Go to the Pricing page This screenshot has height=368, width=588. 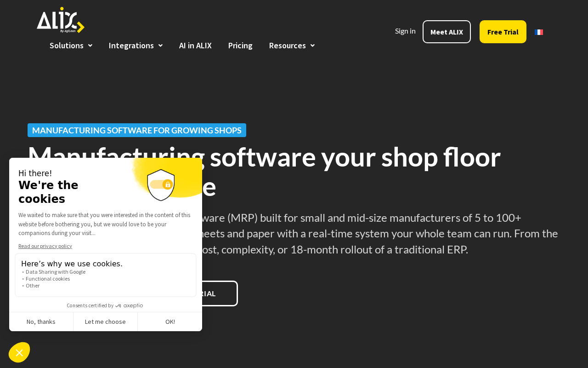(x=240, y=46)
